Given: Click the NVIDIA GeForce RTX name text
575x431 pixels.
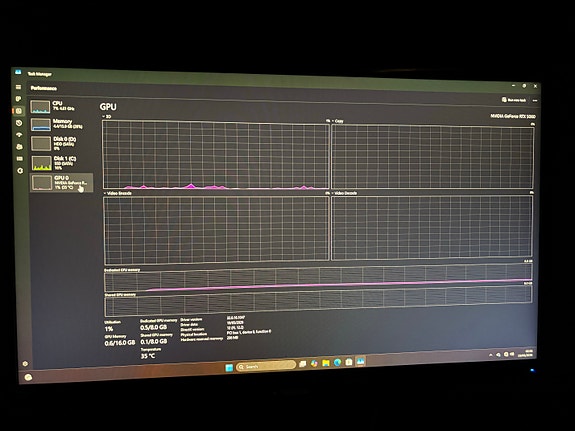Looking at the screenshot, I should point(513,116).
